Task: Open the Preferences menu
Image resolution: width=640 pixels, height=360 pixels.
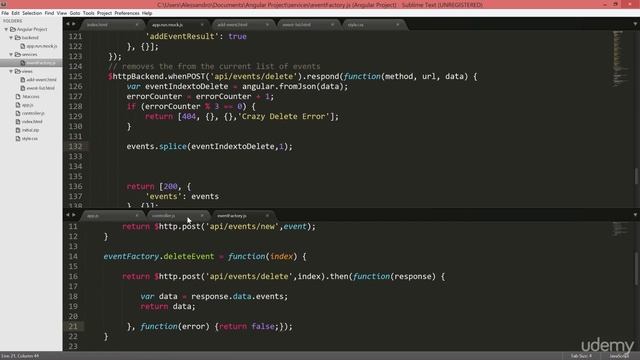Action: coord(127,13)
